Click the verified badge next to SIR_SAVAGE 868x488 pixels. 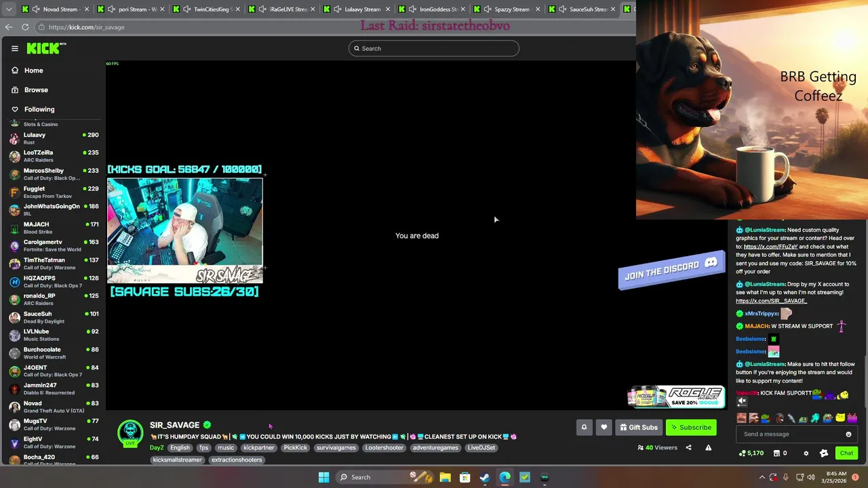click(207, 425)
